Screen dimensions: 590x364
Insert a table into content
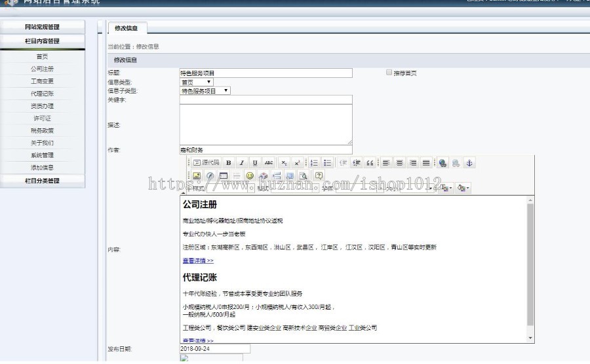(x=224, y=176)
